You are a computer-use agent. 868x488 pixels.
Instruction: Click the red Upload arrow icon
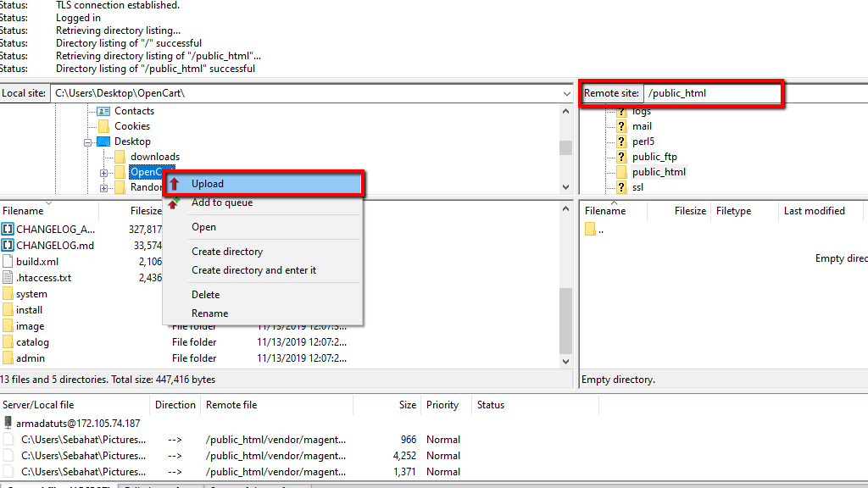pyautogui.click(x=176, y=183)
